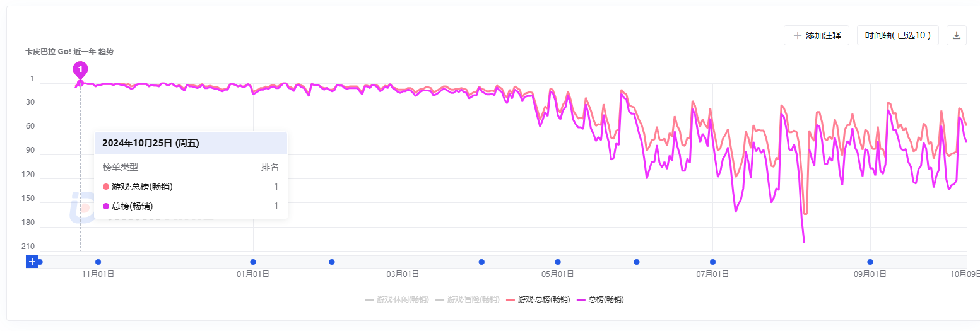Viewport: 980px width, 331px height.
Task: Click timeline event dot at 07月01日
Action: [x=712, y=262]
